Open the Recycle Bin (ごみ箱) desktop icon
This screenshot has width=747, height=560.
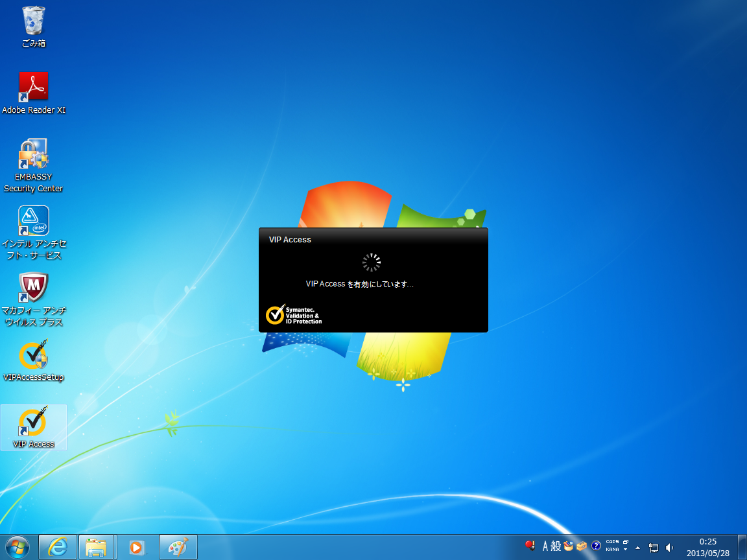tap(33, 22)
